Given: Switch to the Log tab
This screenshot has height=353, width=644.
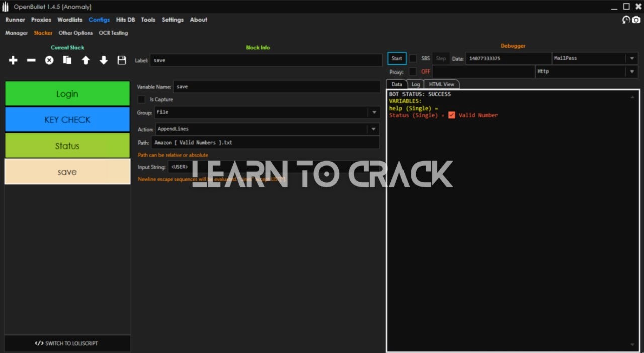Looking at the screenshot, I should tap(416, 84).
